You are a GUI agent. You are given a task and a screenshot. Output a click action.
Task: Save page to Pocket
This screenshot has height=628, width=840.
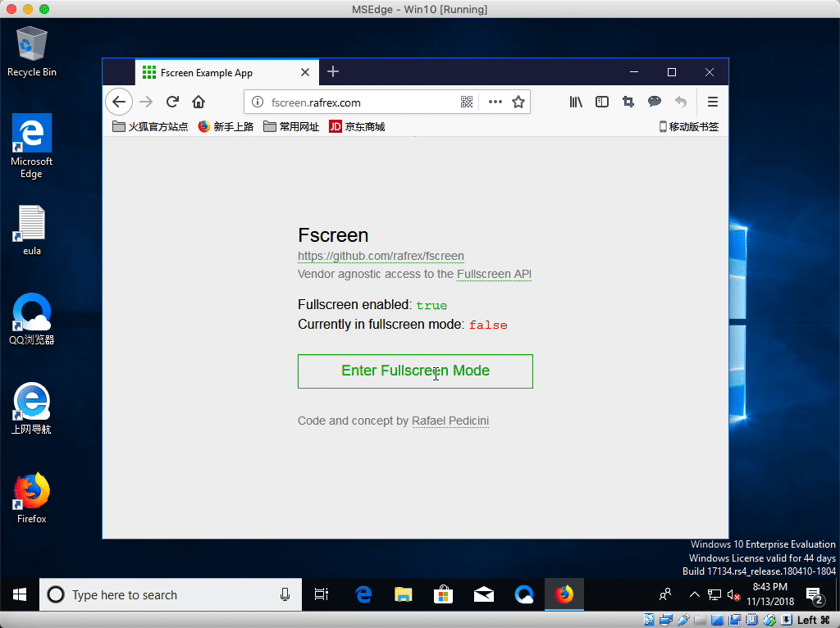coord(655,102)
